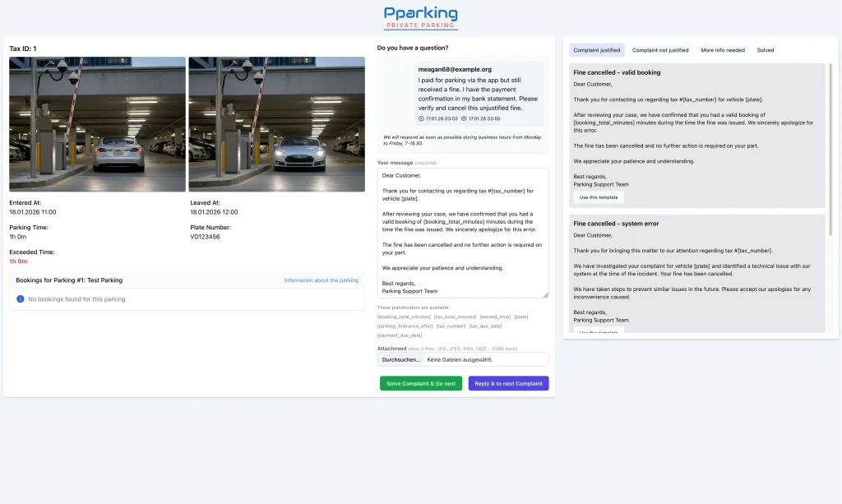Click the eye icon for message seen time
This screenshot has width=842, height=504.
pos(464,119)
